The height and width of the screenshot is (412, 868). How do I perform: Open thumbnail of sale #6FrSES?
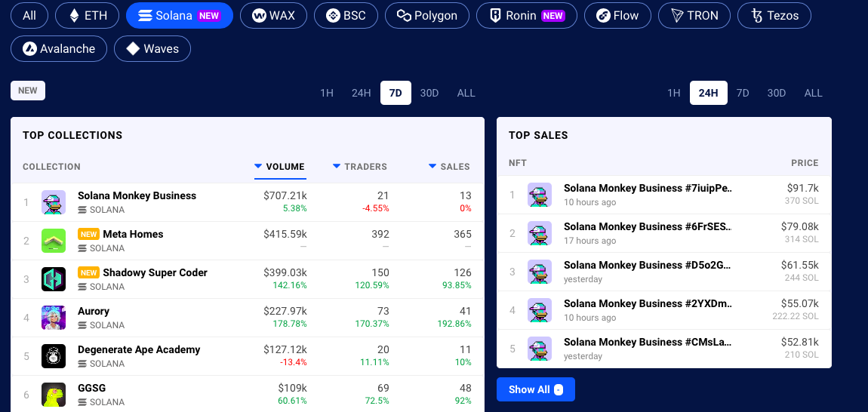pyautogui.click(x=539, y=233)
